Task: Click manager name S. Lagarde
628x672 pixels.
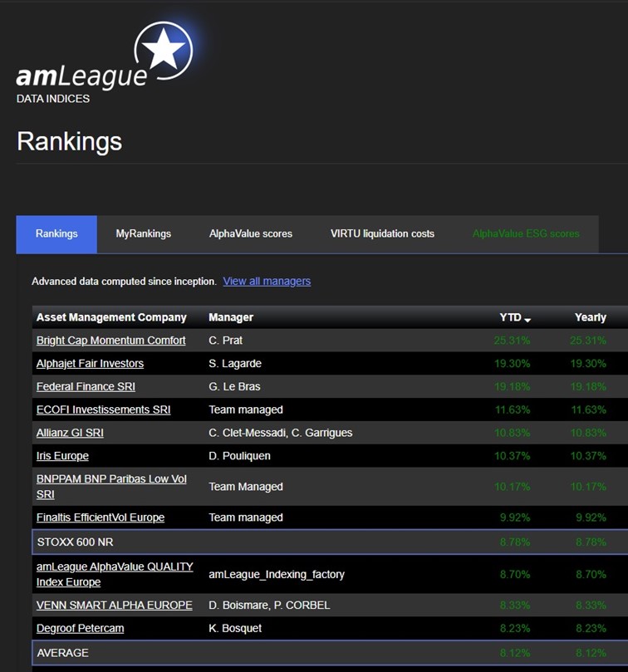Action: pyautogui.click(x=235, y=364)
